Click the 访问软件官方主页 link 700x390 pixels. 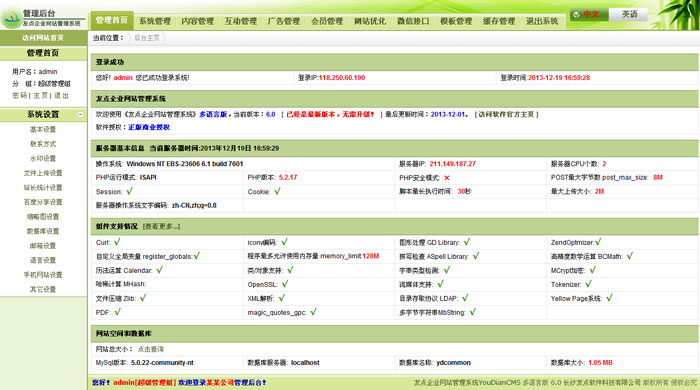506,114
